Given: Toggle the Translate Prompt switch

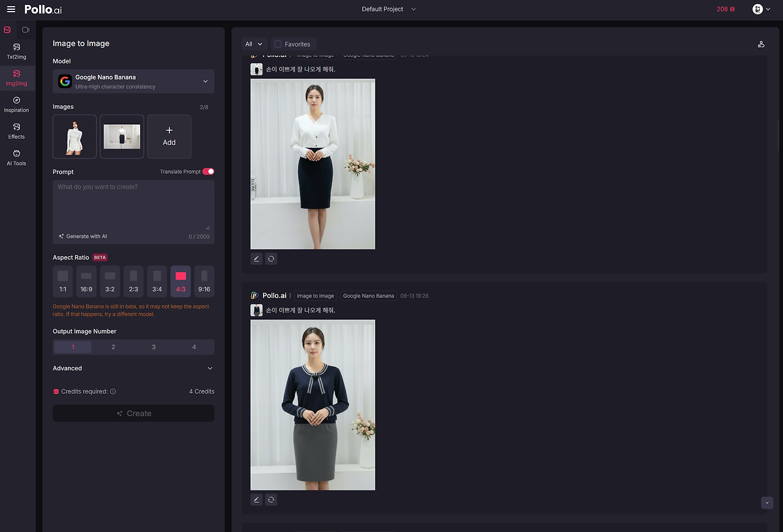Looking at the screenshot, I should pyautogui.click(x=208, y=172).
